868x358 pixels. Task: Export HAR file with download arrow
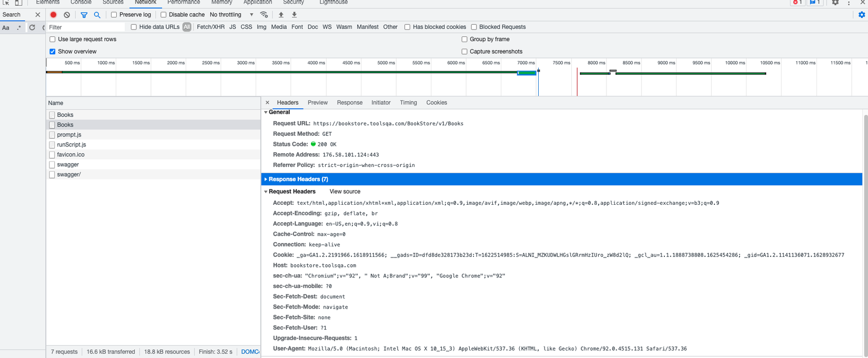click(294, 15)
